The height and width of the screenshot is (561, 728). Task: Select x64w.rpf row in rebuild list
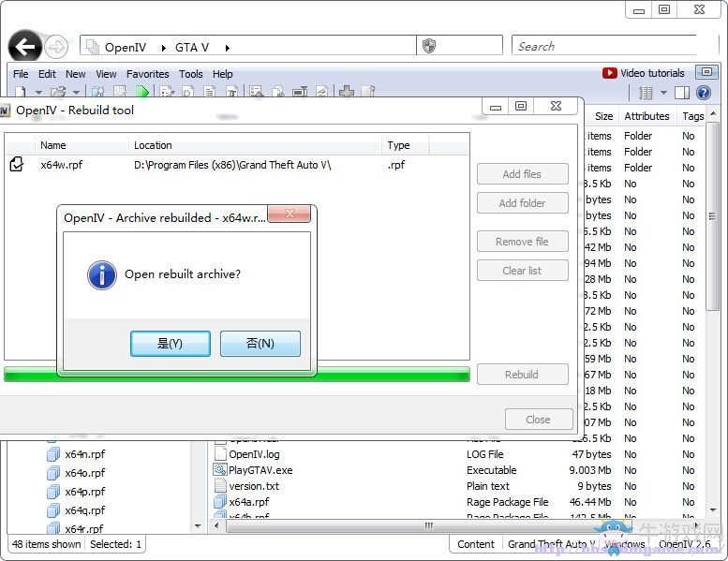237,164
